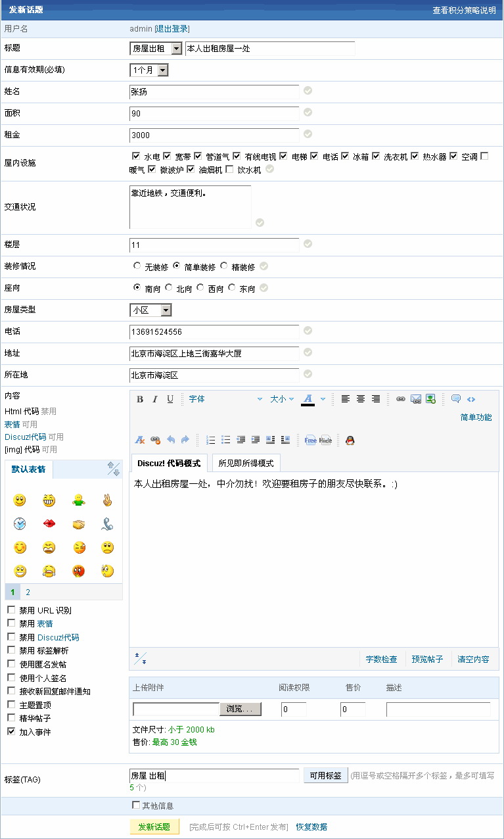
Task: Insert Free tag icon
Action: tap(310, 441)
